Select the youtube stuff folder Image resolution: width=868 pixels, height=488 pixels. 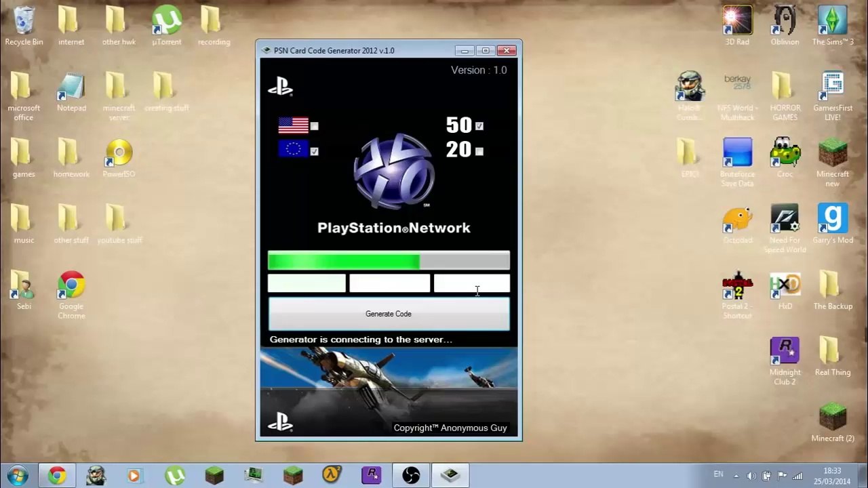(x=119, y=224)
